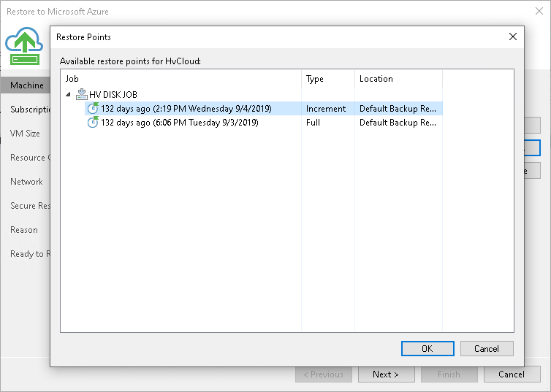
Task: Open the Subscription wizard step
Action: [x=30, y=109]
